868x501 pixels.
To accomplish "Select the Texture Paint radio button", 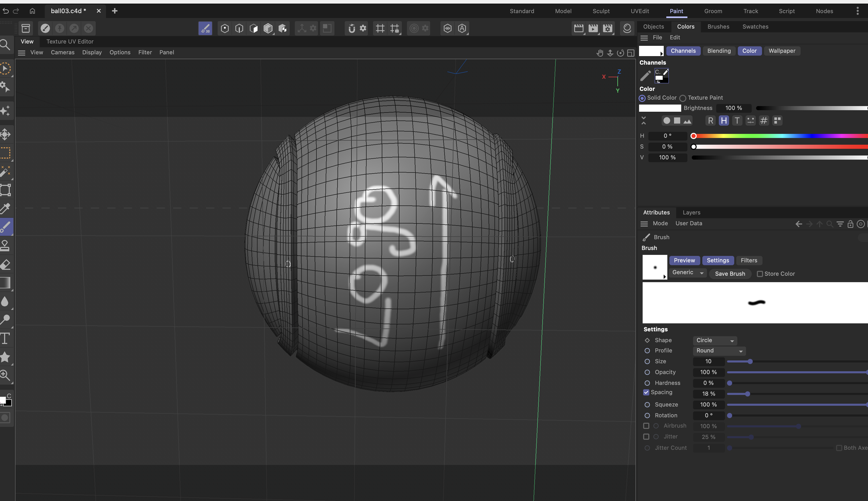I will tap(683, 98).
